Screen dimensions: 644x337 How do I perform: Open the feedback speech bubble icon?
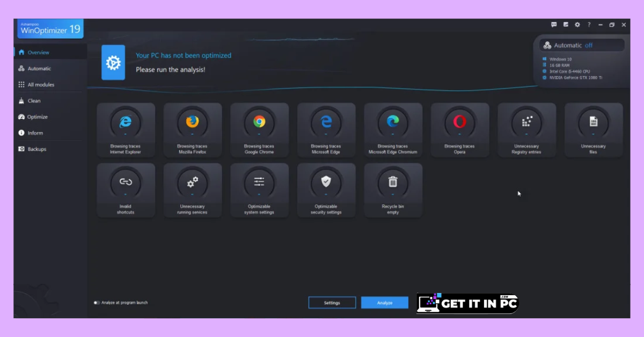pos(554,25)
